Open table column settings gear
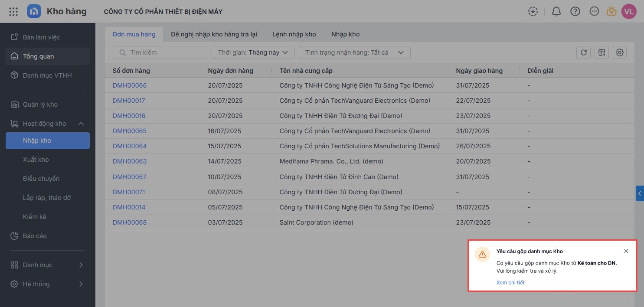The width and height of the screenshot is (644, 307). tap(620, 52)
